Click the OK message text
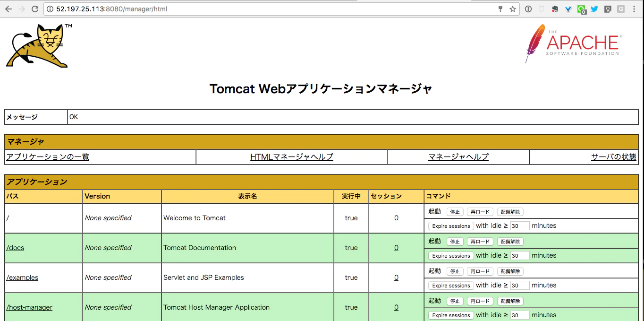 click(x=74, y=117)
